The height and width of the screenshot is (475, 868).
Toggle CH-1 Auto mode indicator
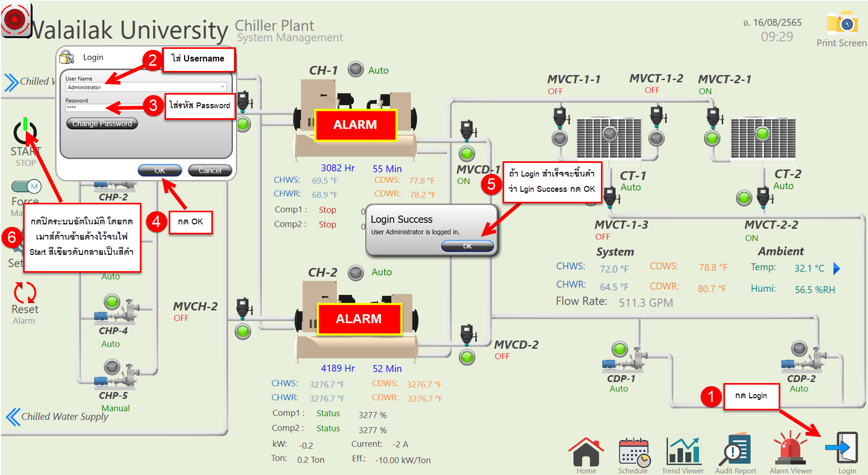(356, 69)
